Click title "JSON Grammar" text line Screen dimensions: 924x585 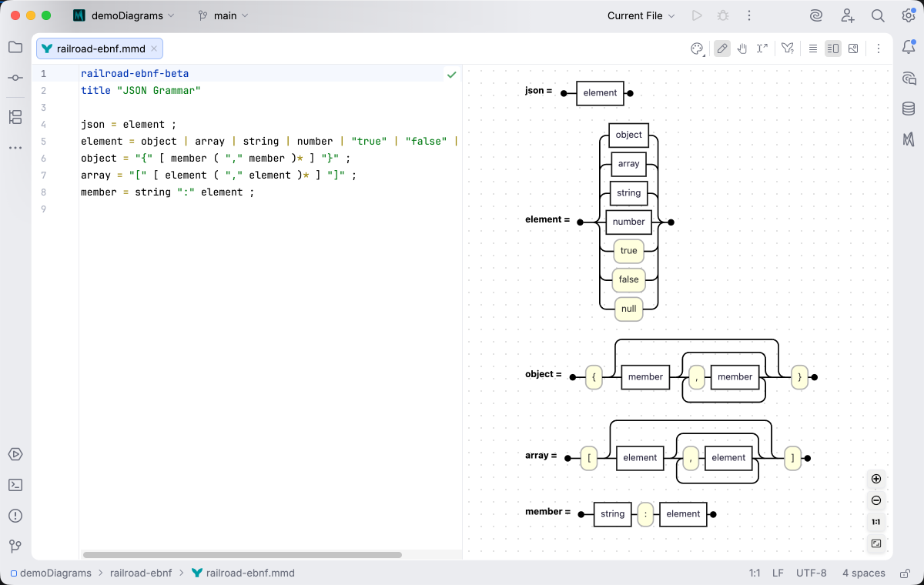141,91
